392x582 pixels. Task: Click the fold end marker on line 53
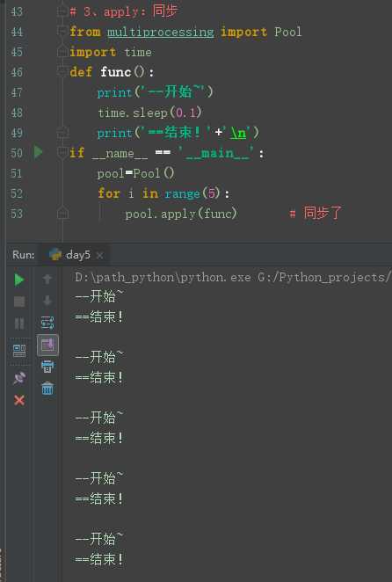point(62,213)
